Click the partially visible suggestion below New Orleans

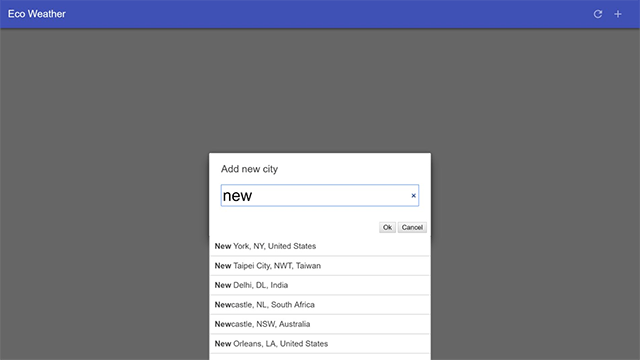pyautogui.click(x=320, y=357)
